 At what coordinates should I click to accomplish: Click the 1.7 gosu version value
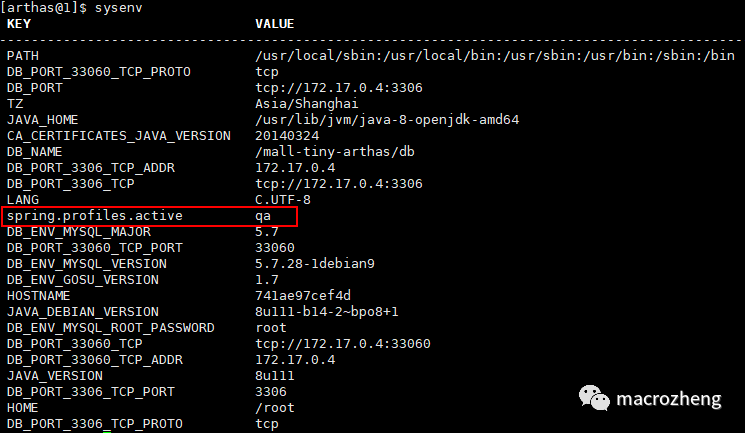267,280
